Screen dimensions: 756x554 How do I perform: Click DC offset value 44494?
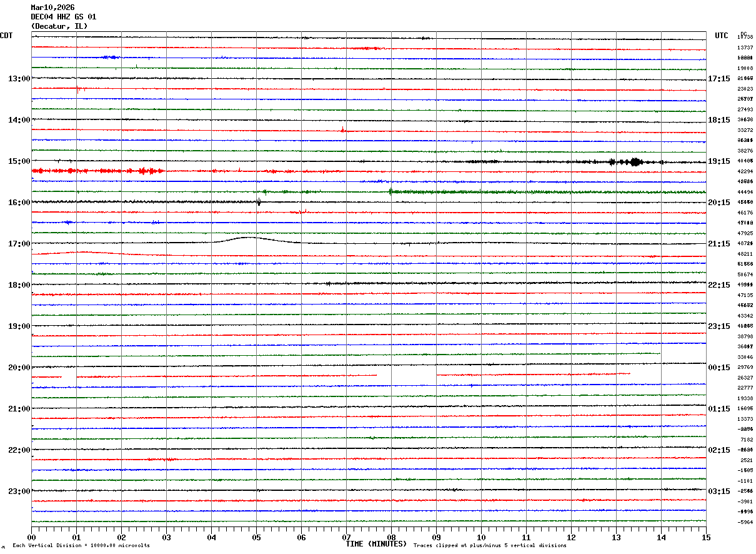pyautogui.click(x=745, y=193)
